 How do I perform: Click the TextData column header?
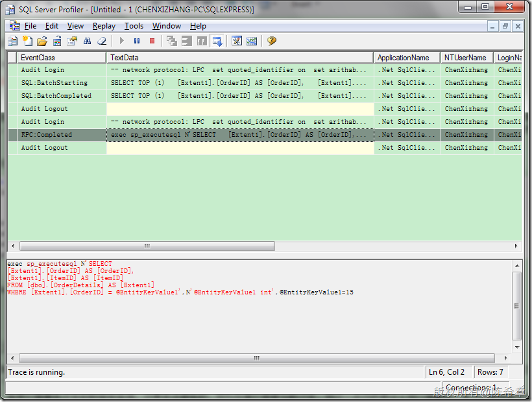240,58
